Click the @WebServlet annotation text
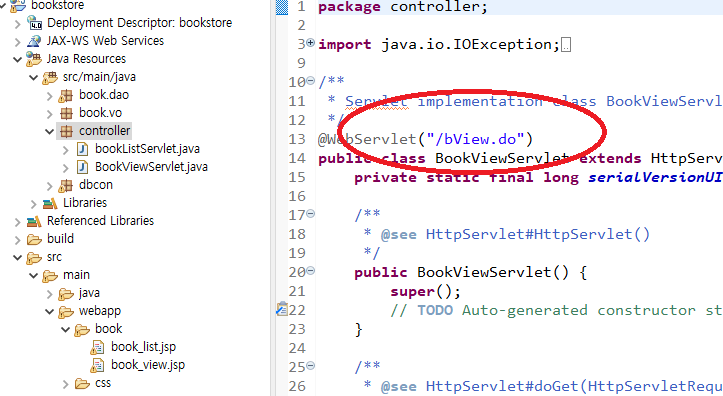This screenshot has width=723, height=396. 367,139
